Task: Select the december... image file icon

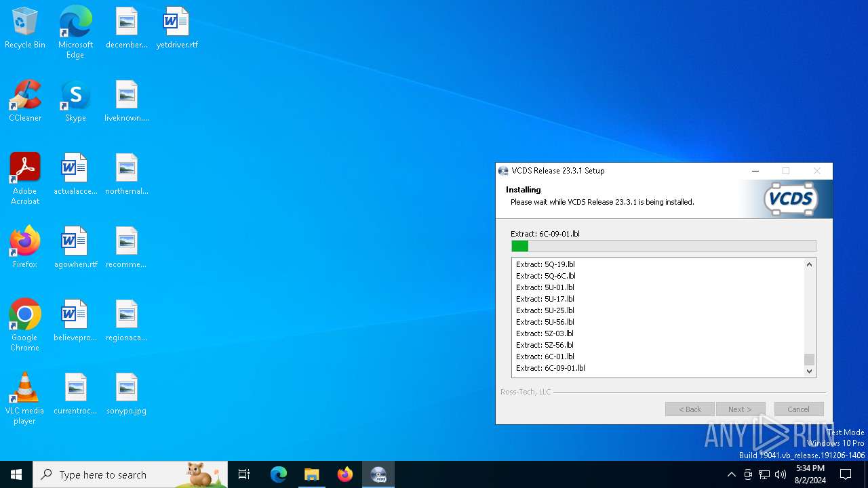Action: coord(126,28)
